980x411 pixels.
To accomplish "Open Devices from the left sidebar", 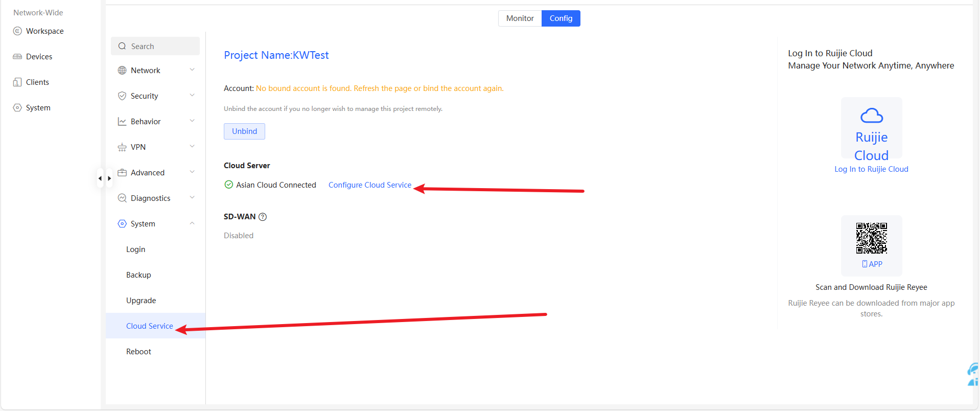I will (x=39, y=57).
